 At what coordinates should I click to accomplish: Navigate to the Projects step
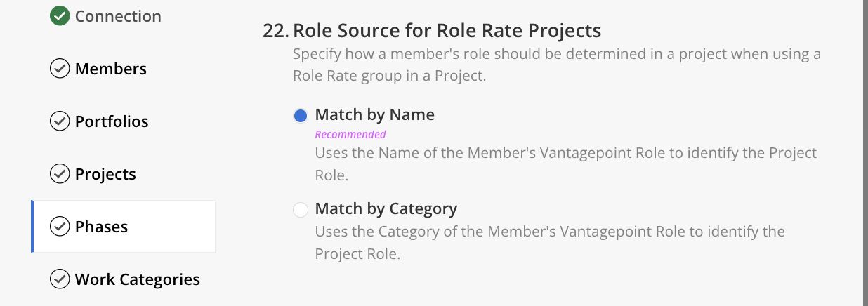pyautogui.click(x=105, y=174)
